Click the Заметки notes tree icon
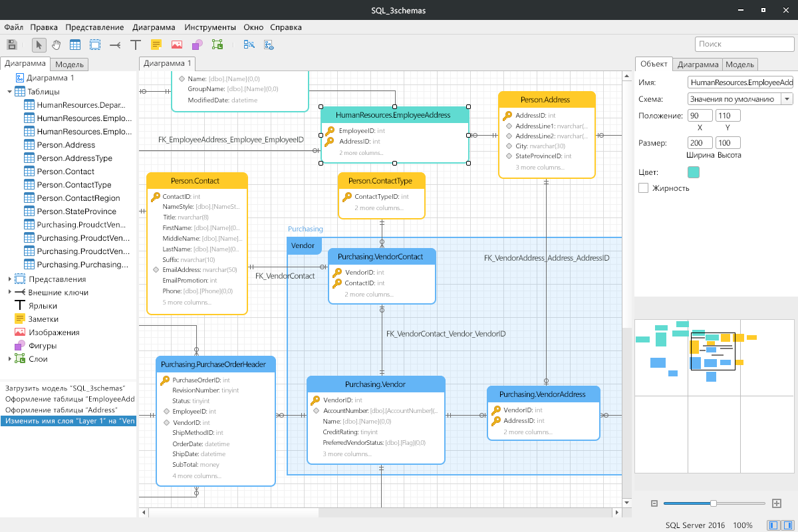 20,319
